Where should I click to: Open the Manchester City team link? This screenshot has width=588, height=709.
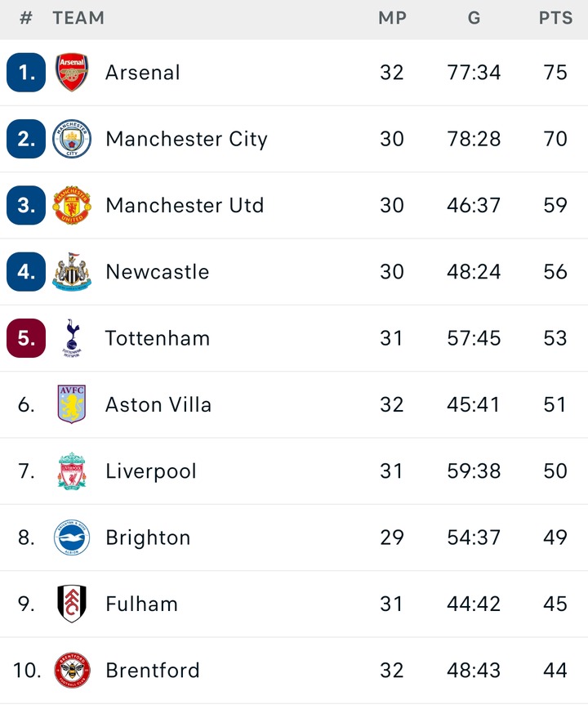(x=186, y=139)
